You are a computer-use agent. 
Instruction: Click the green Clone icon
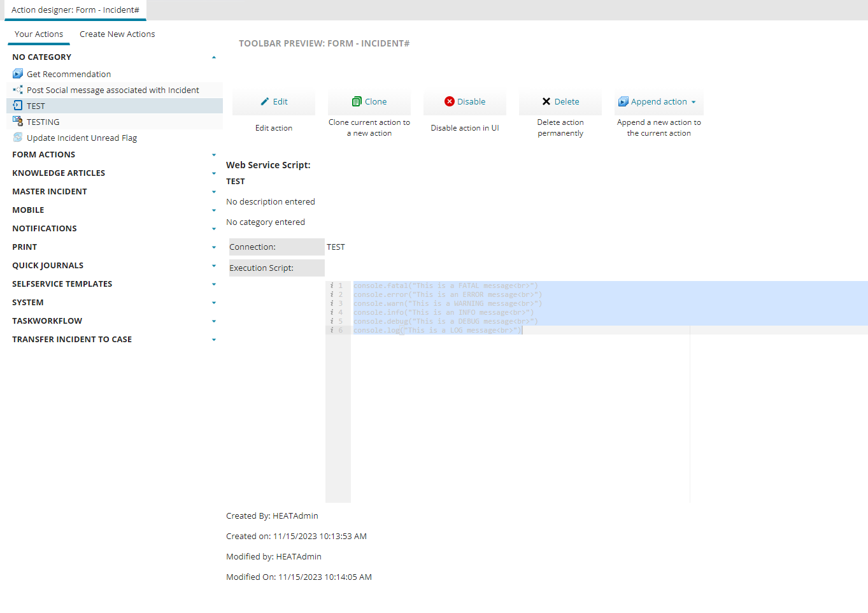(x=357, y=102)
